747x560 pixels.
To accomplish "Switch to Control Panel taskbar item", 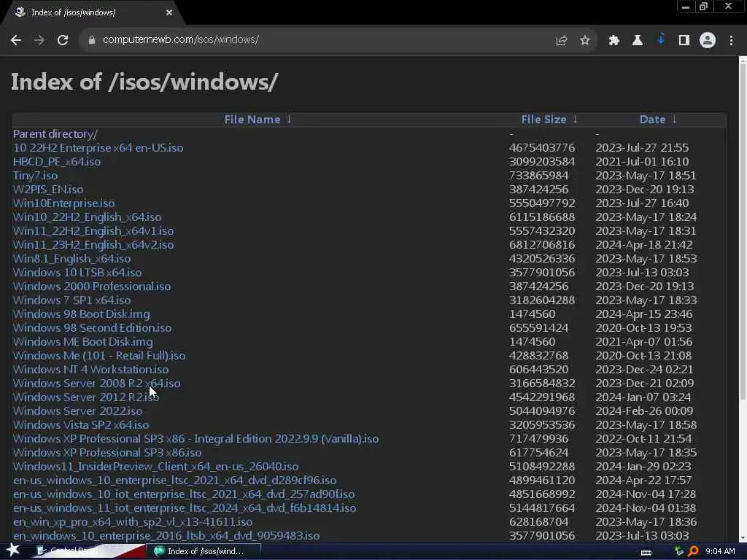I will point(88,551).
